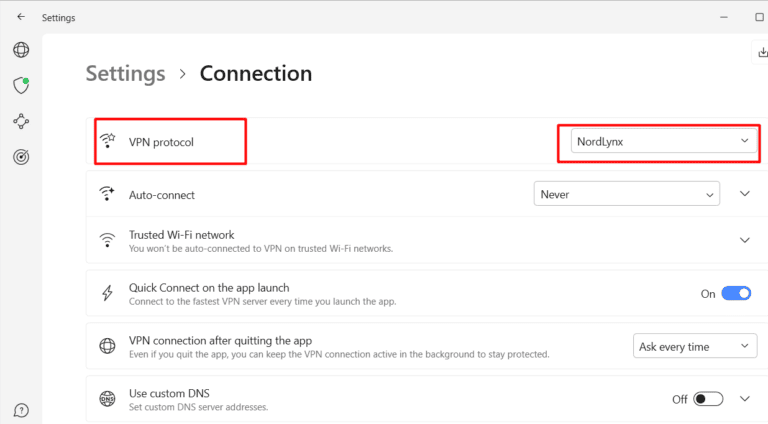The width and height of the screenshot is (768, 424).
Task: Click the Connection breadcrumb heading
Action: tap(256, 74)
